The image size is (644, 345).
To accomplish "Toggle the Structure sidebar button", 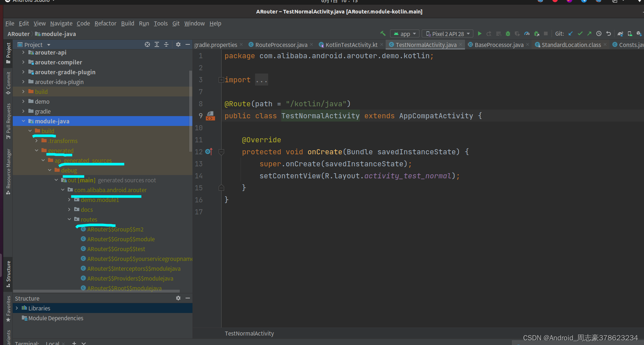I will click(x=8, y=274).
